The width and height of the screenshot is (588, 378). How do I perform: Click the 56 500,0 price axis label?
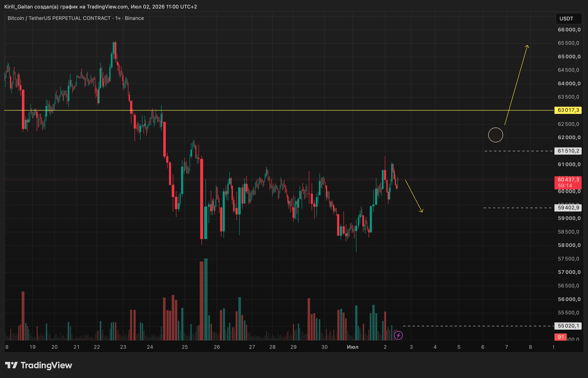click(x=568, y=286)
